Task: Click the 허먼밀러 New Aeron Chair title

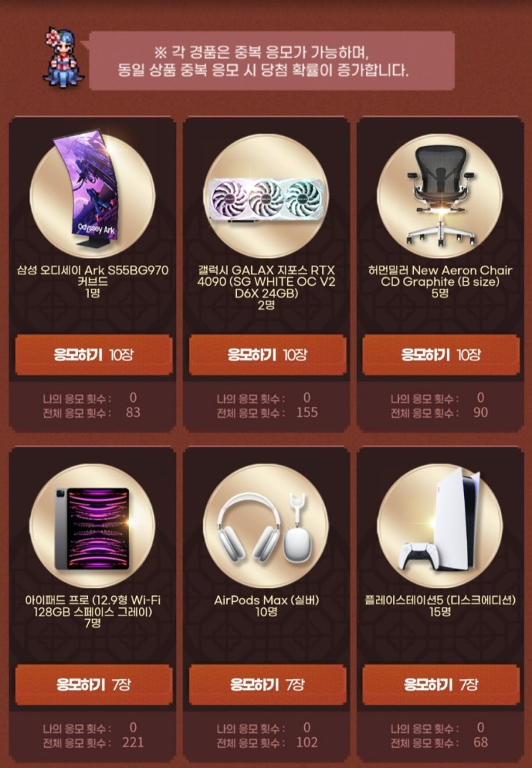Action: click(x=440, y=276)
